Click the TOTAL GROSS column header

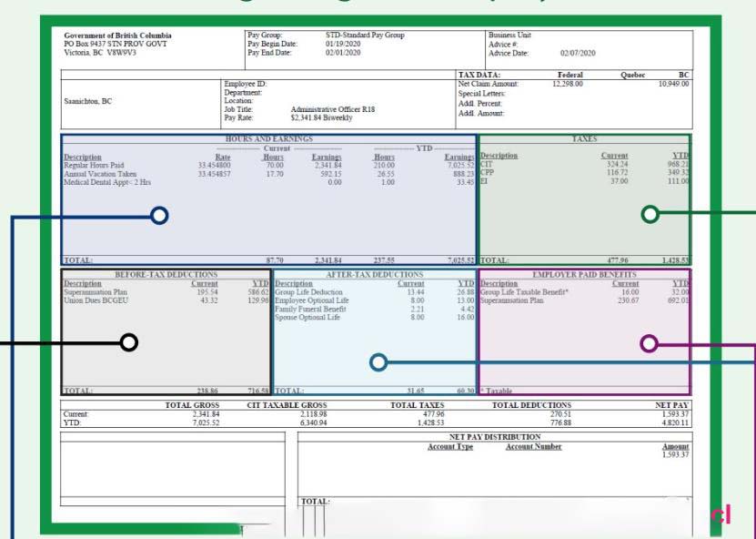[x=192, y=405]
